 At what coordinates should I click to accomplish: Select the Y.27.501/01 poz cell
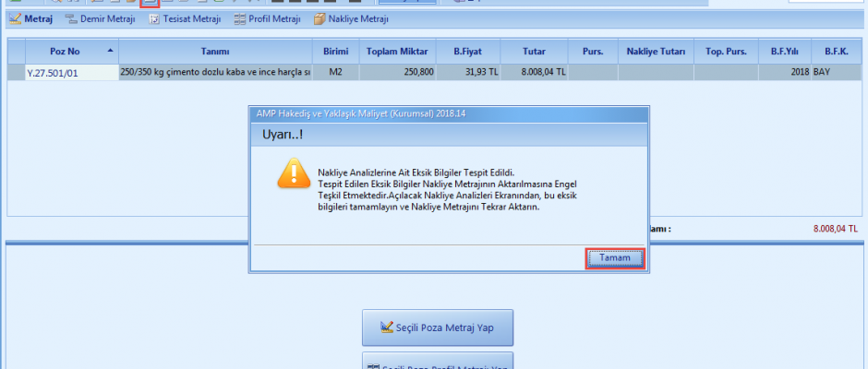[63, 71]
